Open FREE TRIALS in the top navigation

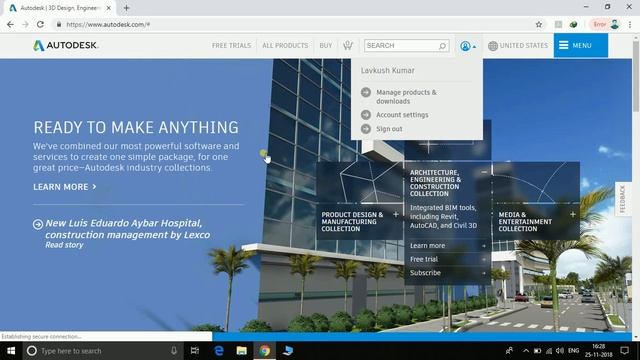[x=231, y=45]
